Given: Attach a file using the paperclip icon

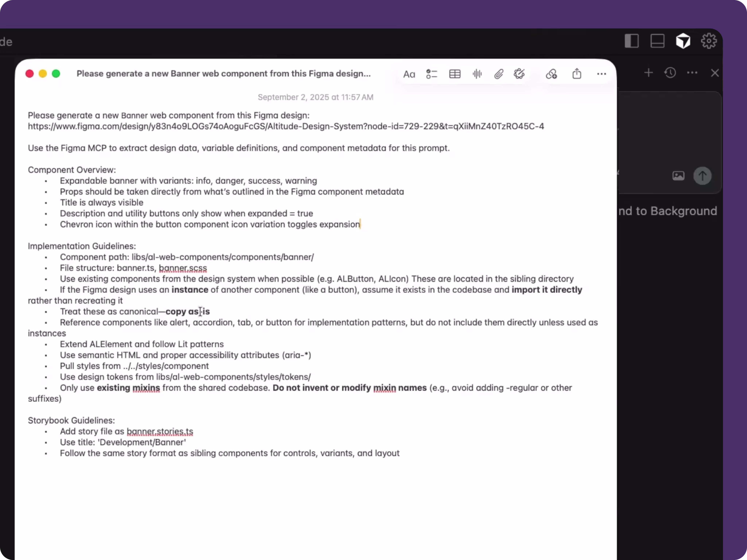Looking at the screenshot, I should (x=499, y=74).
